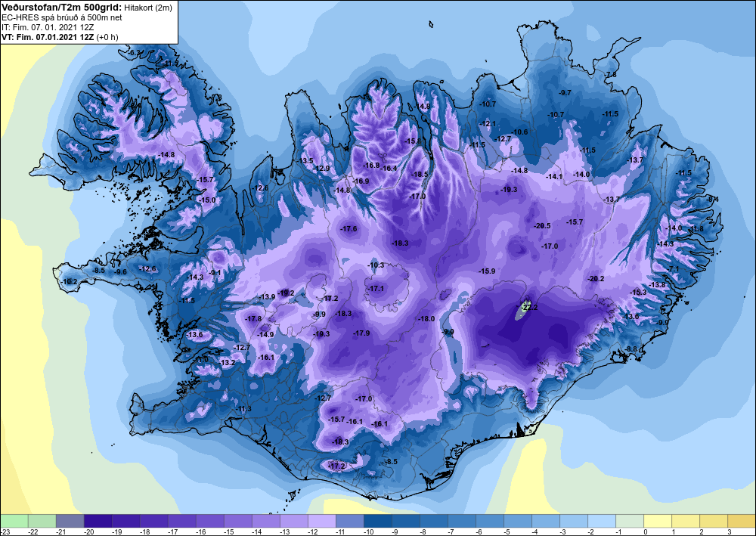Click the -19.2 temperature label
Viewport: 756px width, 536px height.
coord(287,293)
